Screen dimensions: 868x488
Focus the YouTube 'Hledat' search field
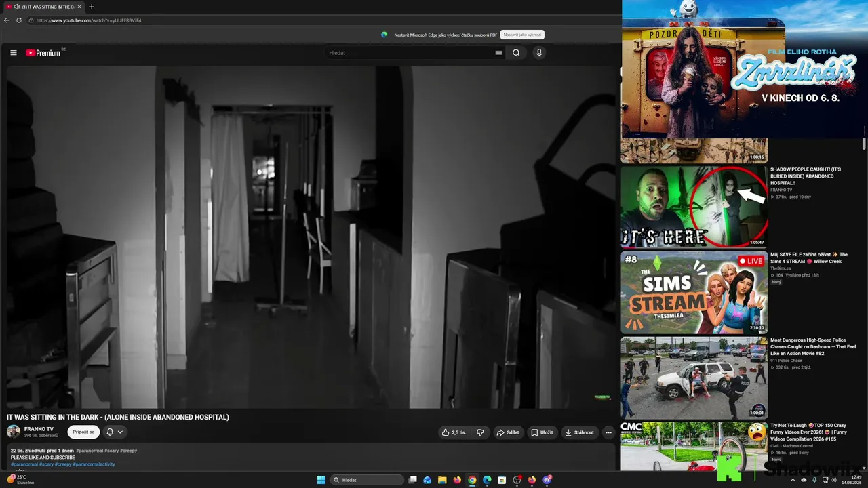point(410,53)
